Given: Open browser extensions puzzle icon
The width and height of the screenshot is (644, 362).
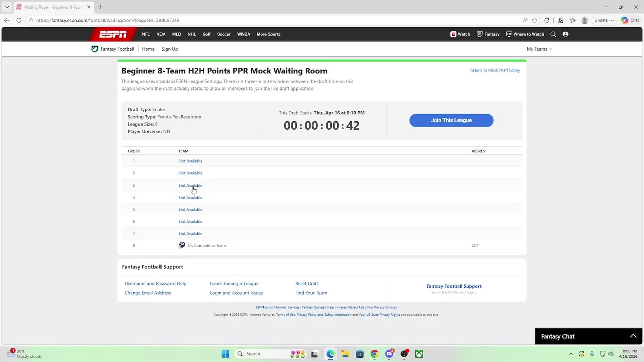Looking at the screenshot, I should click(547, 20).
